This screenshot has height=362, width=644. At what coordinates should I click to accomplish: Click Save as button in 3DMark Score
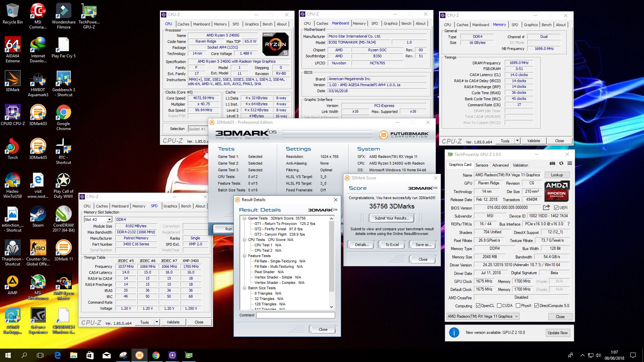coord(423,245)
